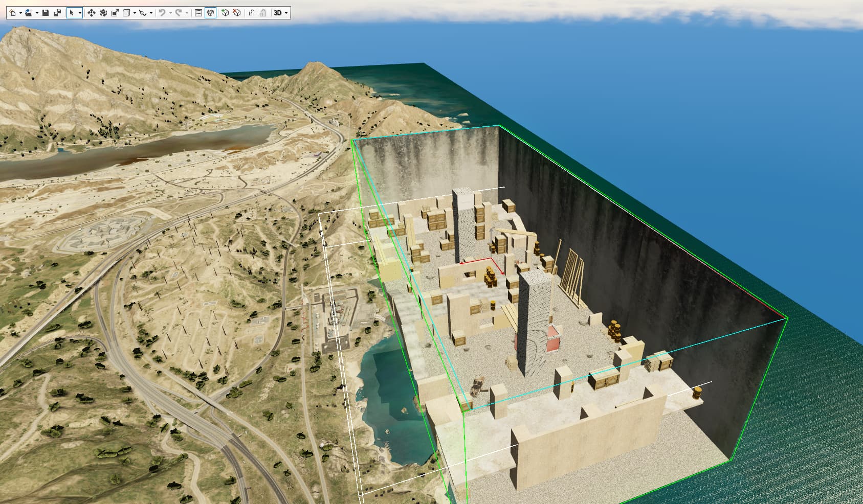Click the New project file icon

[x=13, y=13]
